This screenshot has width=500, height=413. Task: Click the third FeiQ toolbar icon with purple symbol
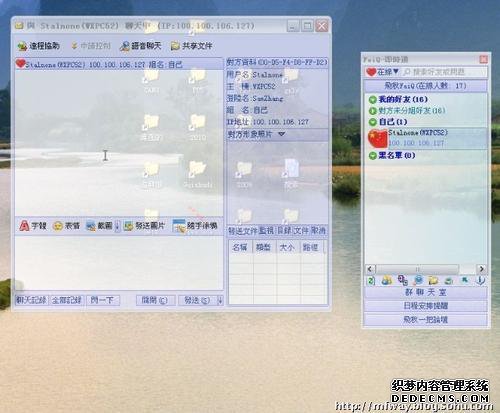[x=402, y=280]
